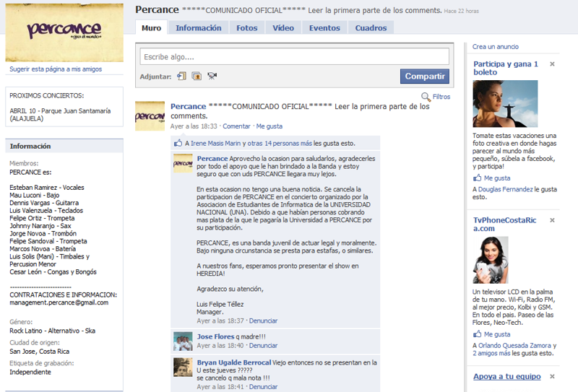Close the Participa y gana 1 boleto ad
578x392 pixels.
pos(552,64)
